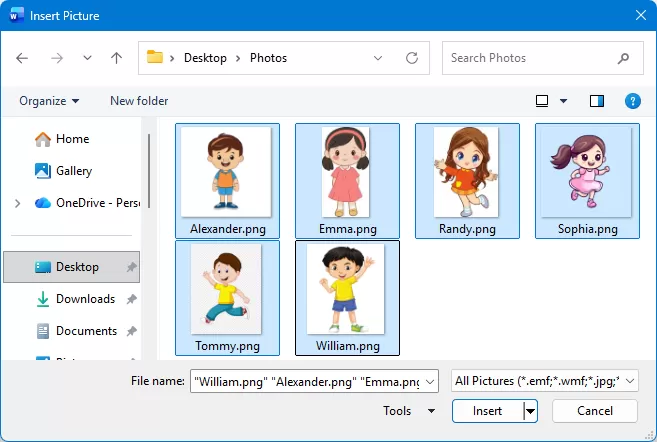Click the search magnifier icon

pos(623,58)
